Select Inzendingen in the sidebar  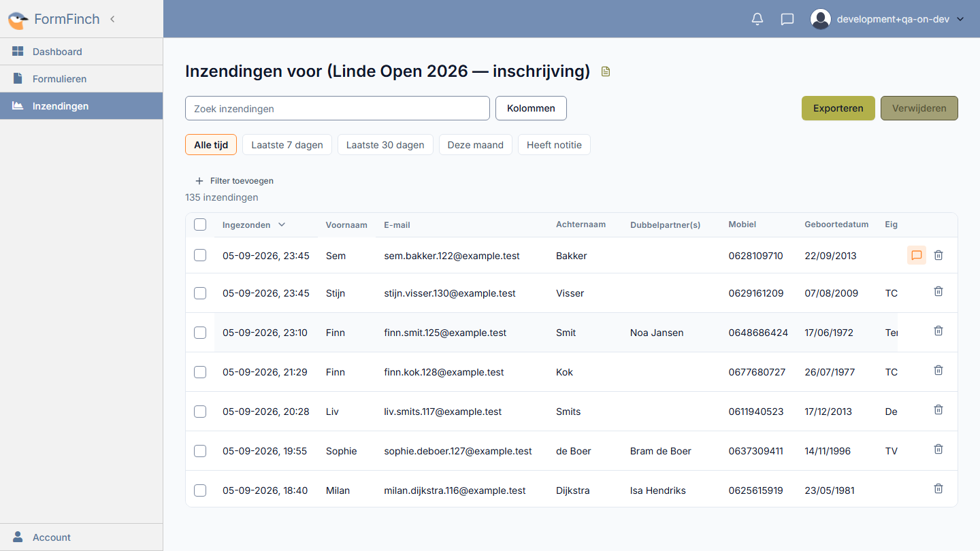click(82, 106)
